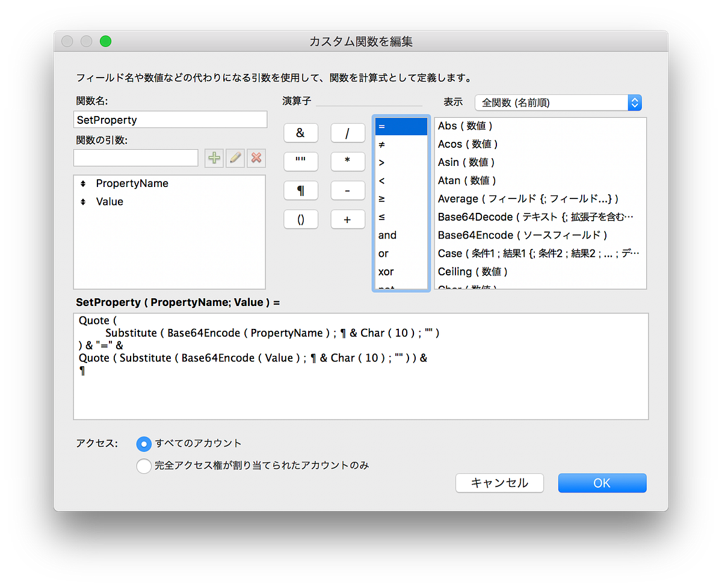Click the addition (+) operator button

(347, 219)
